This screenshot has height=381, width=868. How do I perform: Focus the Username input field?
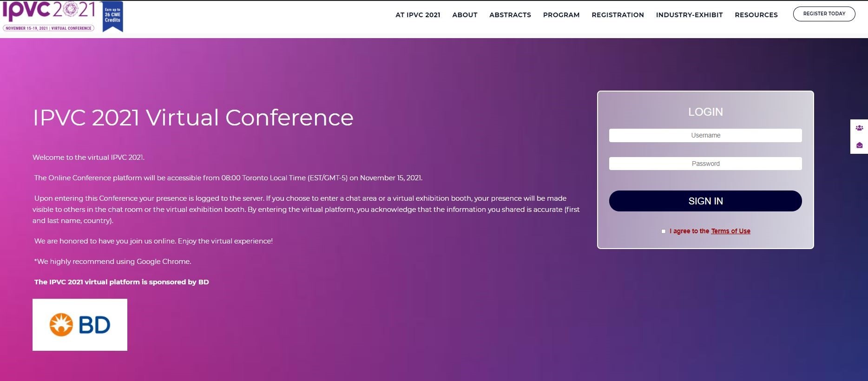[705, 135]
